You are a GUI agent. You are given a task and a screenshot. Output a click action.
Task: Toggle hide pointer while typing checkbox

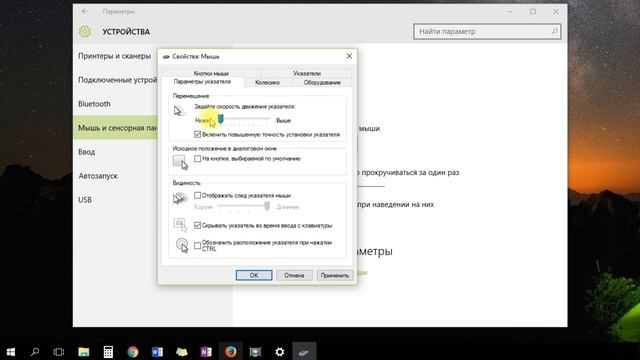click(198, 225)
